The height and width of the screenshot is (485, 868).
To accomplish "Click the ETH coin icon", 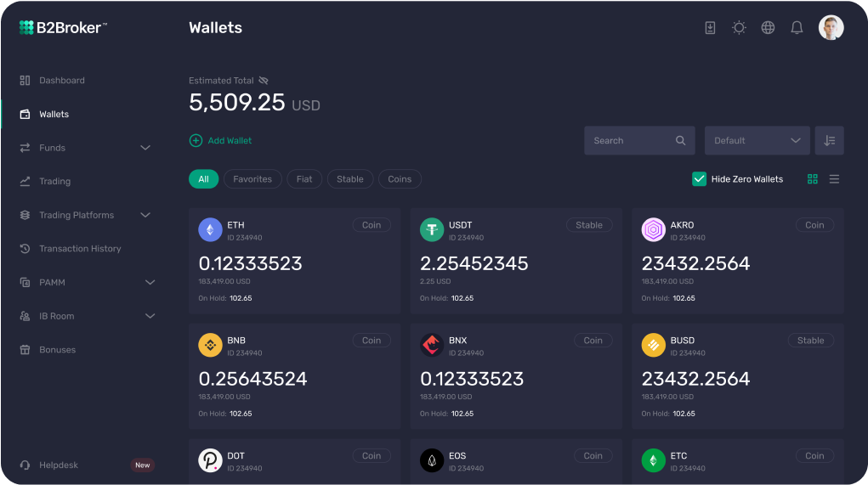I will (210, 229).
